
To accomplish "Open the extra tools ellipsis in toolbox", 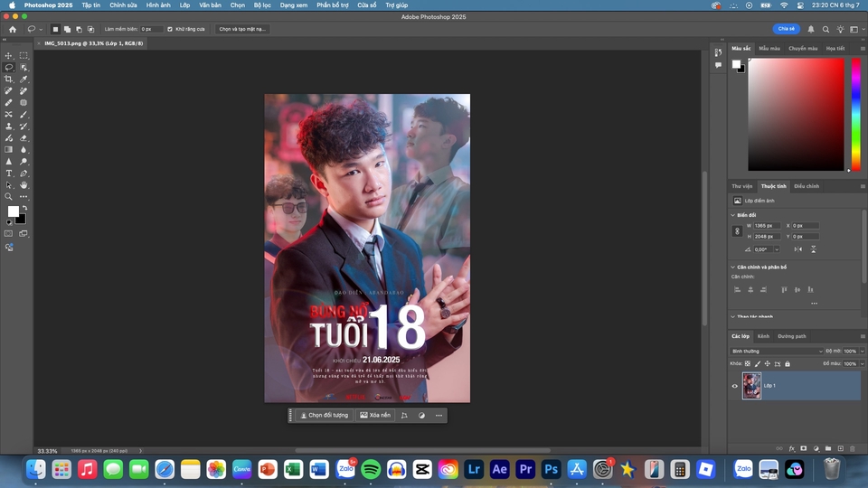I will coord(24,197).
